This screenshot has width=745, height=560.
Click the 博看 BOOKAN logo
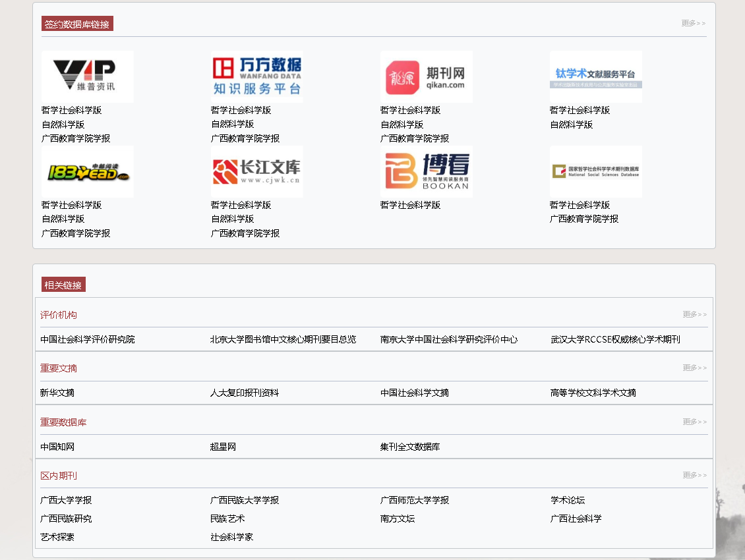(x=426, y=171)
